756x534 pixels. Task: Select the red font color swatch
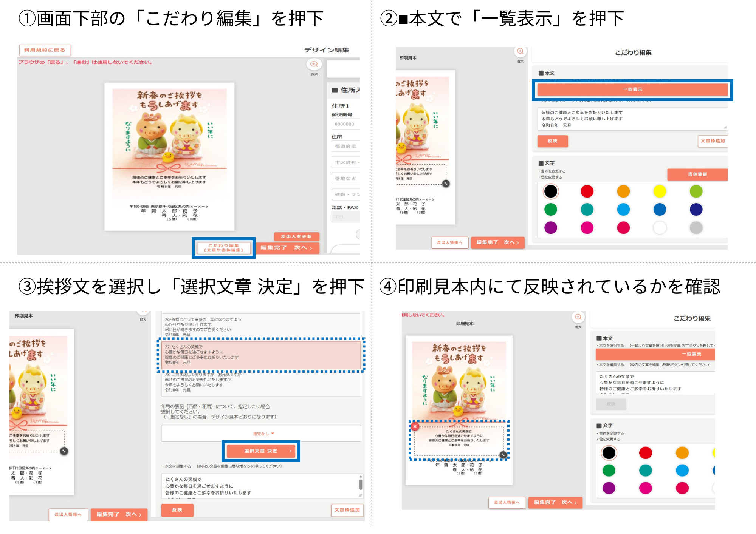pos(587,191)
